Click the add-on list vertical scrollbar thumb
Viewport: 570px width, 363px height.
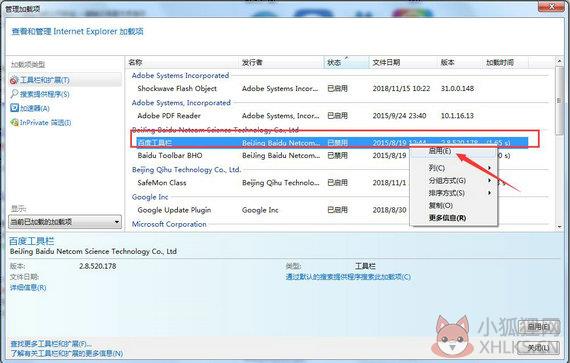point(559,101)
